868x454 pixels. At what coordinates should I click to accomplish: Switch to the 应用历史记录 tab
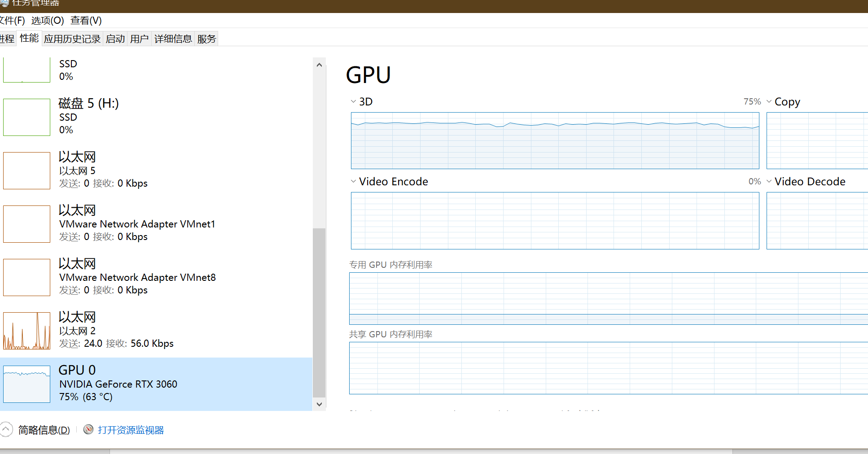click(x=72, y=39)
